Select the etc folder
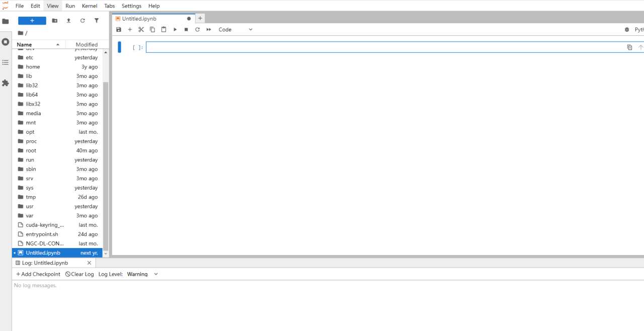 tap(57, 57)
